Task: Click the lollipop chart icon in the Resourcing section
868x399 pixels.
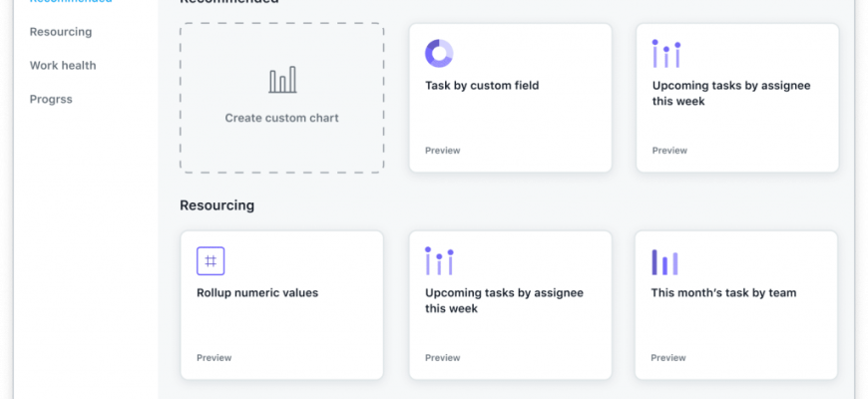Action: click(x=439, y=261)
